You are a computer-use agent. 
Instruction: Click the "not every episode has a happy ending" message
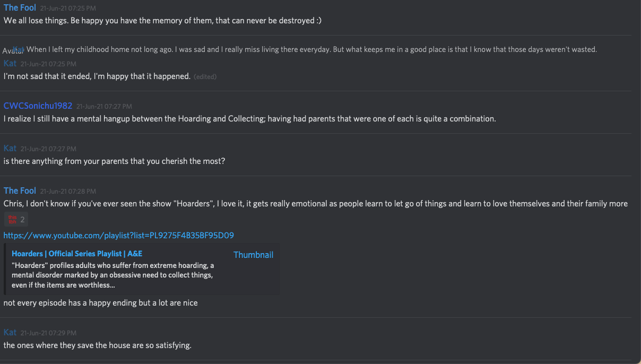point(100,303)
